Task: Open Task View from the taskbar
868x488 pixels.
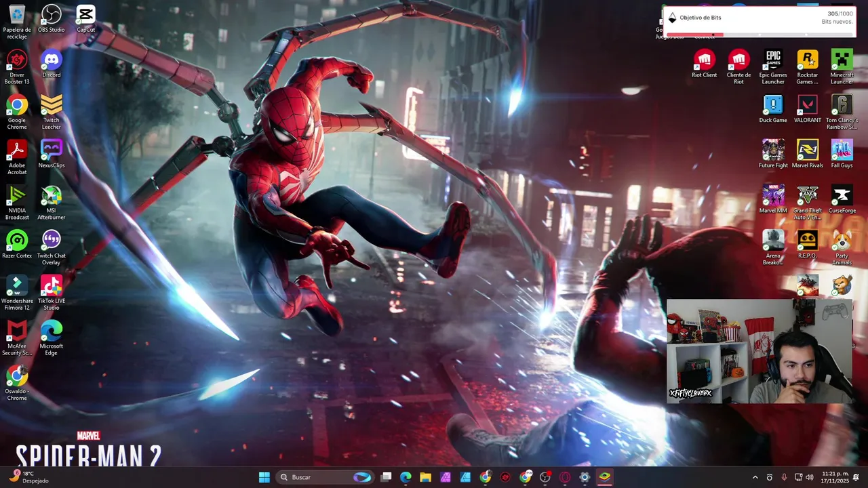Action: pyautogui.click(x=386, y=477)
